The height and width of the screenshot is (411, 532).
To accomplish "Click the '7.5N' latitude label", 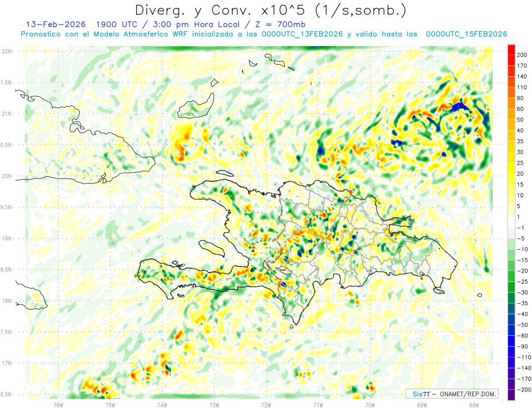I will tap(6, 332).
